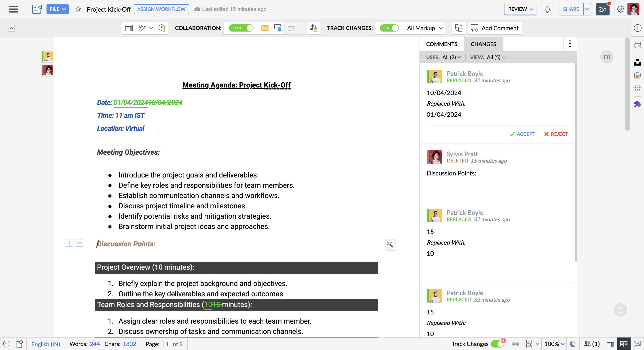This screenshot has height=350, width=644.
Task: Switch to the Comments tab
Action: point(441,44)
